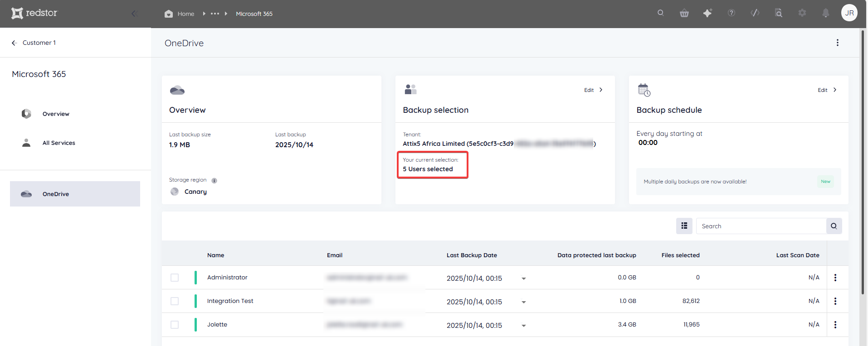This screenshot has height=346, width=868.
Task: Click the 82,612 files selected value
Action: point(691,301)
